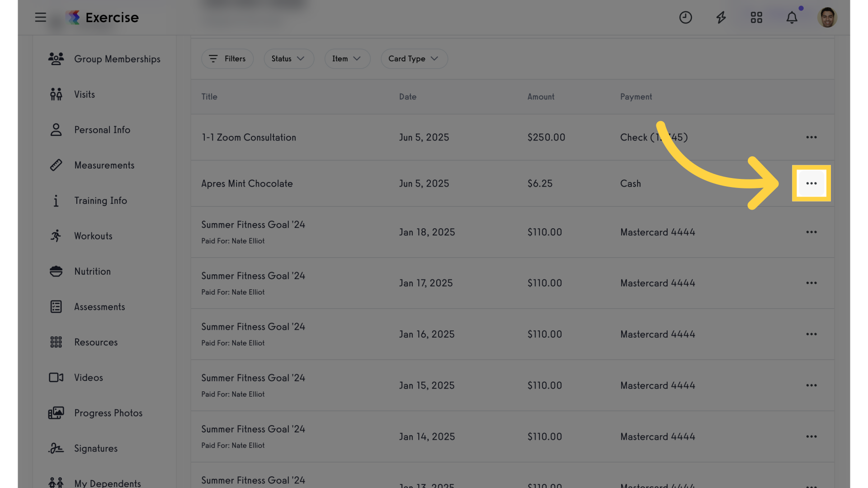
Task: Open the notifications bell
Action: [x=792, y=18]
